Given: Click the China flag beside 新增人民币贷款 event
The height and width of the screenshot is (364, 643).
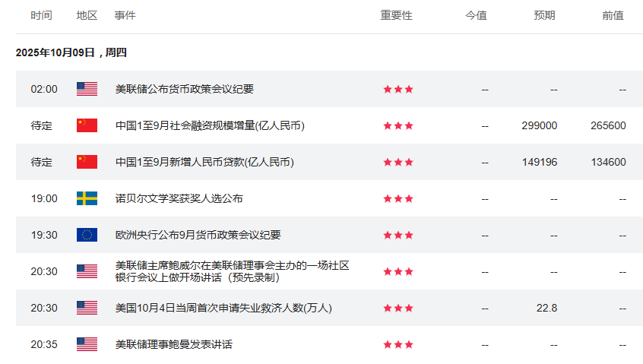Looking at the screenshot, I should tap(87, 162).
